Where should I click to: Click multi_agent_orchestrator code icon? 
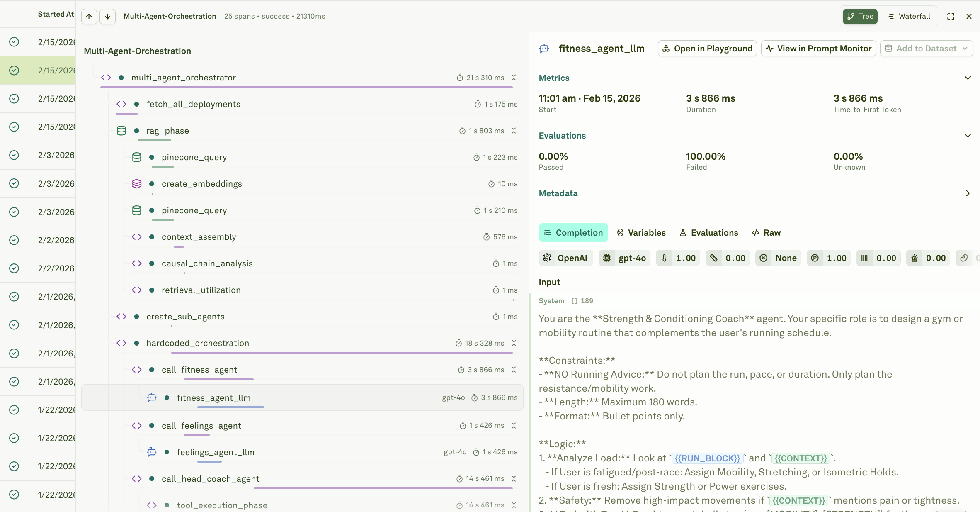tap(106, 78)
